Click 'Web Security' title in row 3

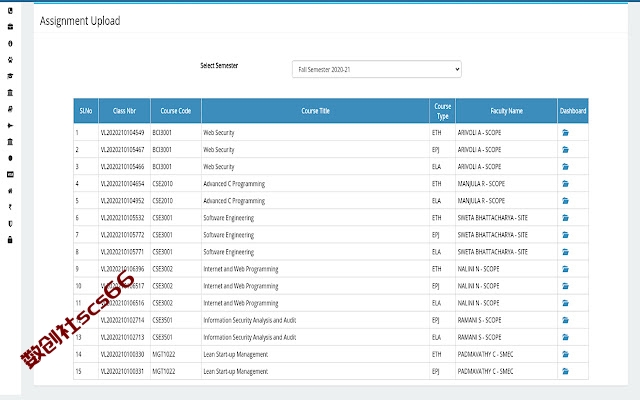[219, 167]
